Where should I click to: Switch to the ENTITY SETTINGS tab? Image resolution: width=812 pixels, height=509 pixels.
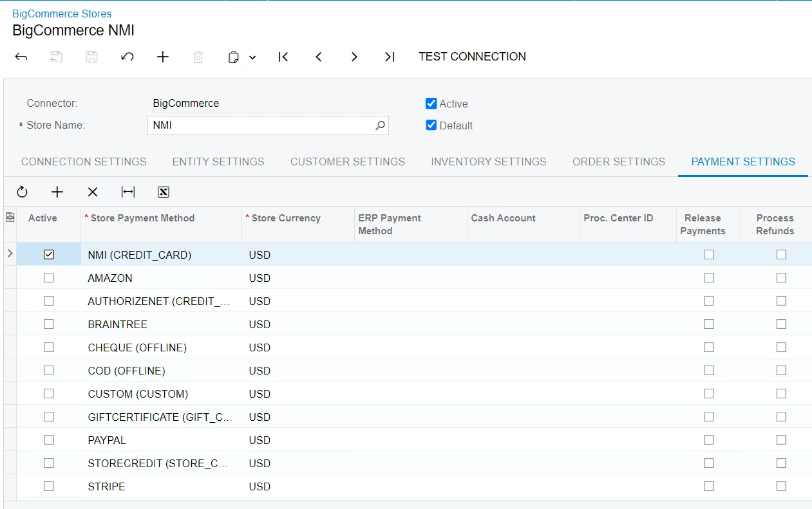pos(218,162)
